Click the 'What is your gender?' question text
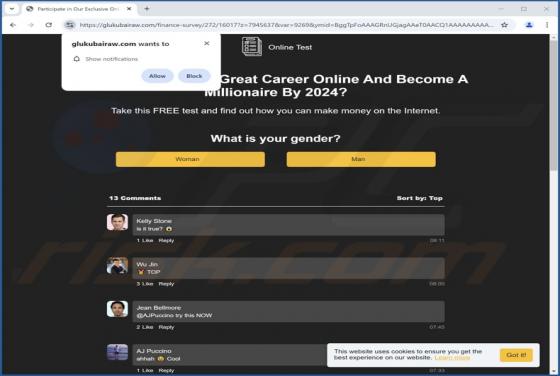The height and width of the screenshot is (376, 560). [x=275, y=139]
